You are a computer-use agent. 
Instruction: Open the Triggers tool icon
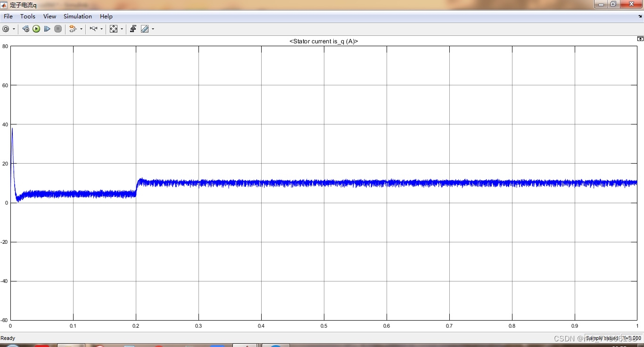pyautogui.click(x=133, y=29)
